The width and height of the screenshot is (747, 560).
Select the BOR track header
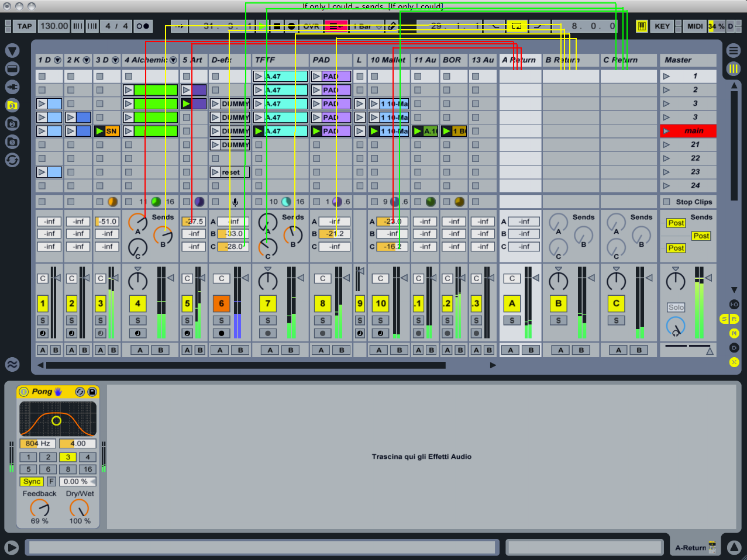[x=454, y=60]
